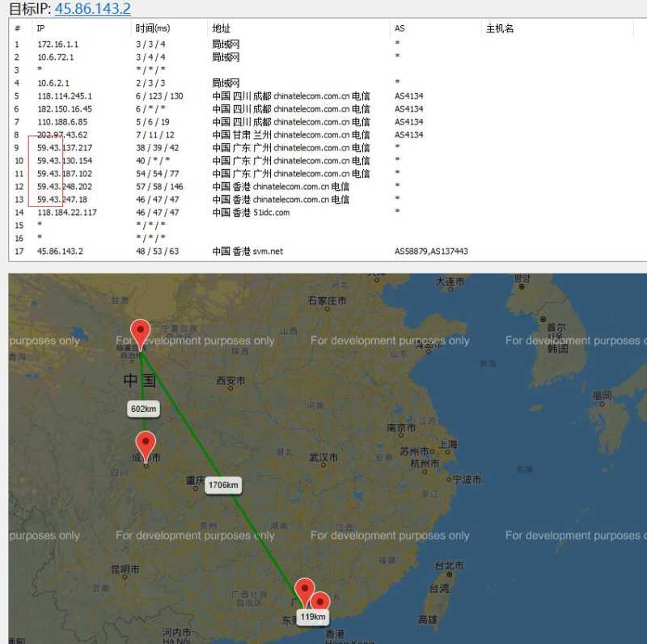
Task: Click address 中国 香港 51idc.com
Action: [251, 212]
